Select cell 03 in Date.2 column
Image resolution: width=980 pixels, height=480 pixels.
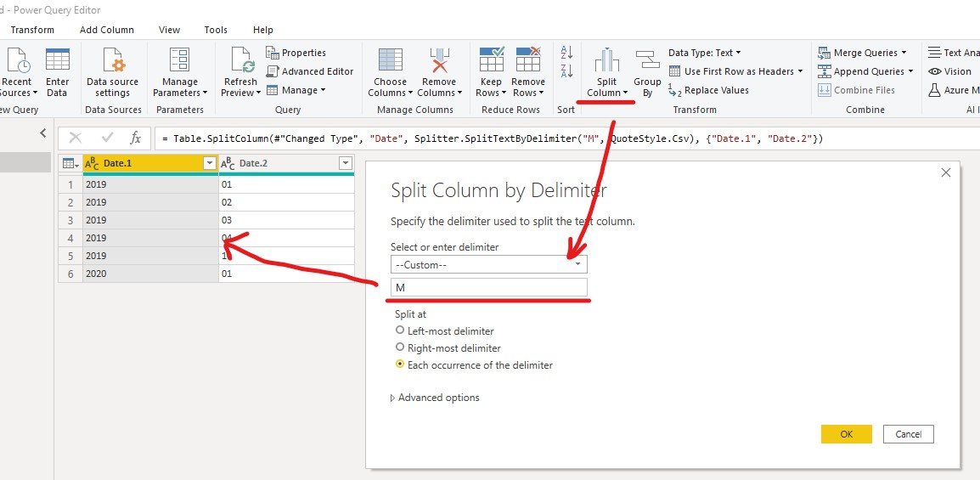[x=286, y=220]
